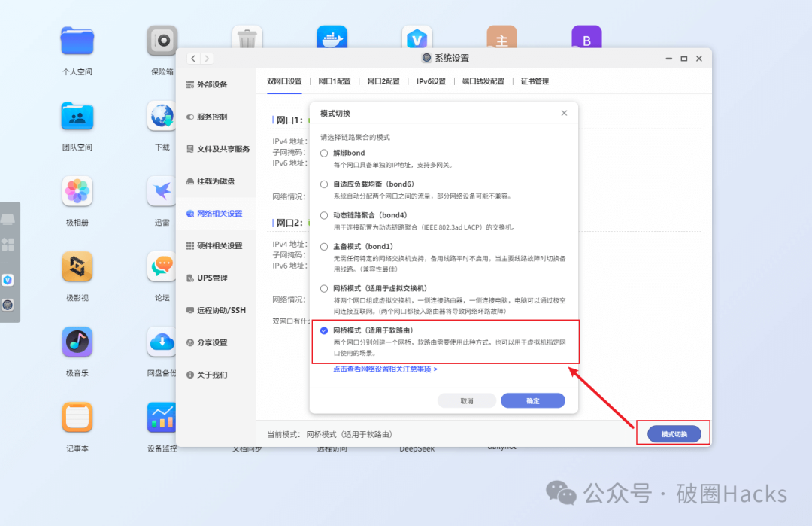
Task: Switch to the 双网口设置 tab
Action: 284,81
